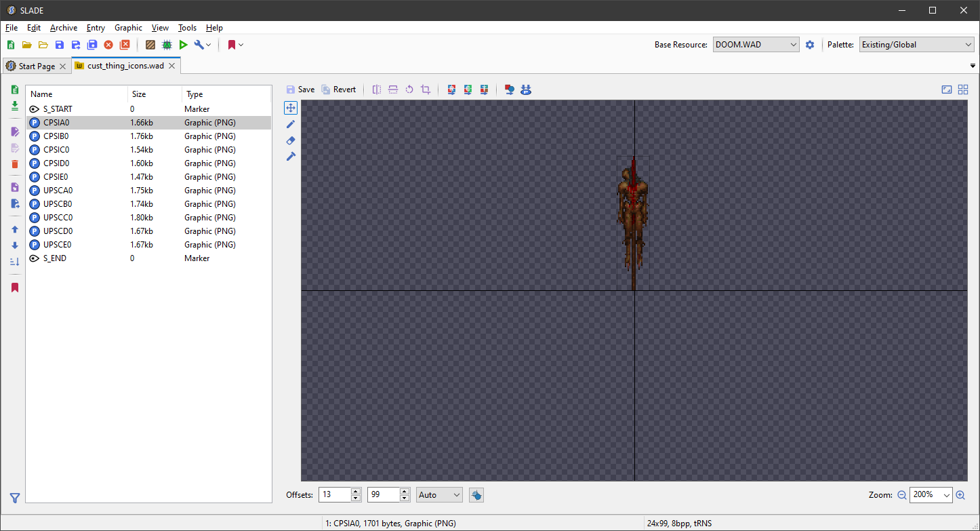
Task: Open the tab list arrow at right
Action: 973,66
